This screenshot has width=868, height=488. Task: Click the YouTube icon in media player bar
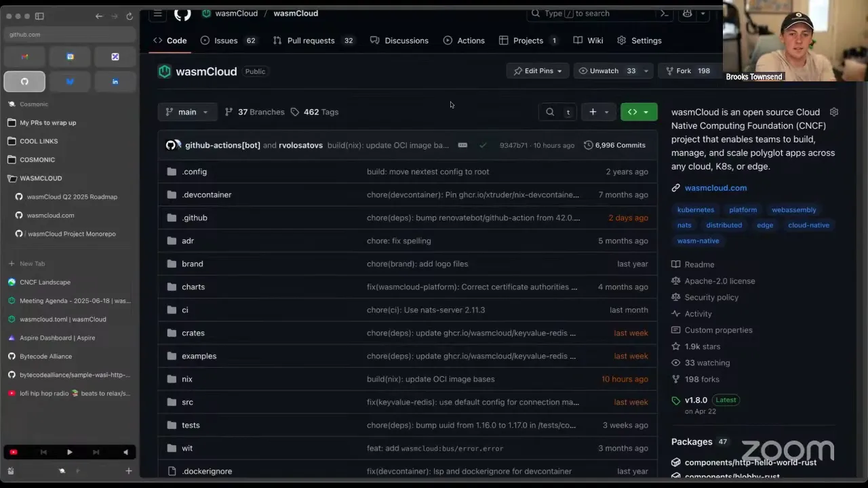pyautogui.click(x=13, y=452)
